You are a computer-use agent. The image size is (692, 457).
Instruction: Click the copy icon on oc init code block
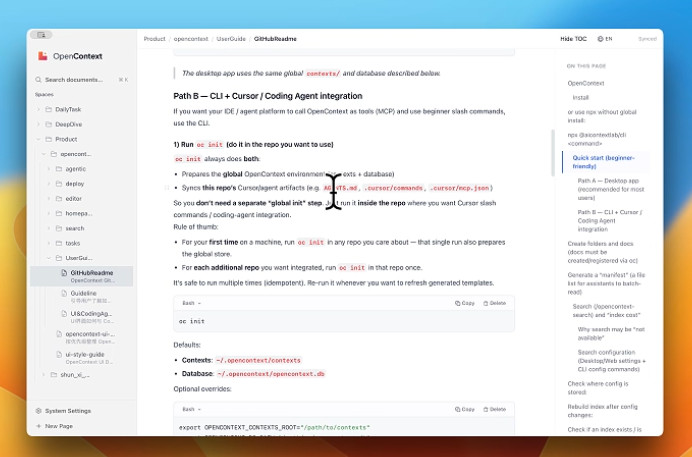click(457, 303)
